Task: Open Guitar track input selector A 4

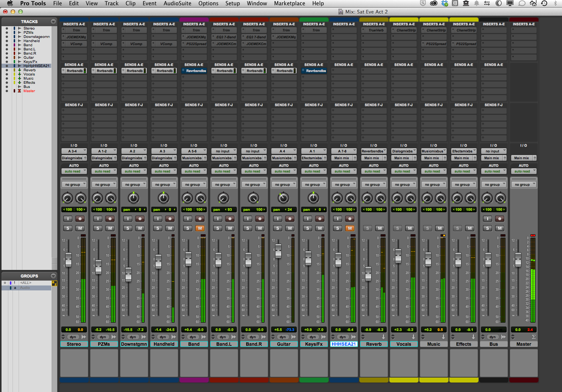Action: [284, 151]
